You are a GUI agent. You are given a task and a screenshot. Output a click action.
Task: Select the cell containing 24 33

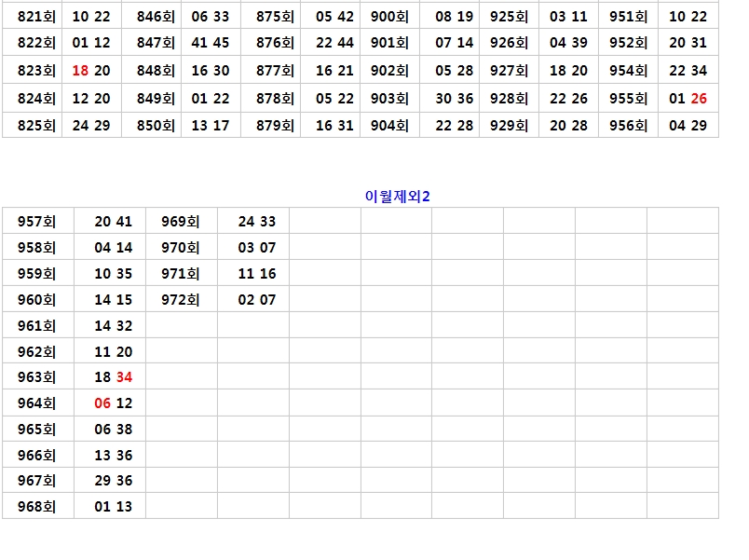pos(256,221)
